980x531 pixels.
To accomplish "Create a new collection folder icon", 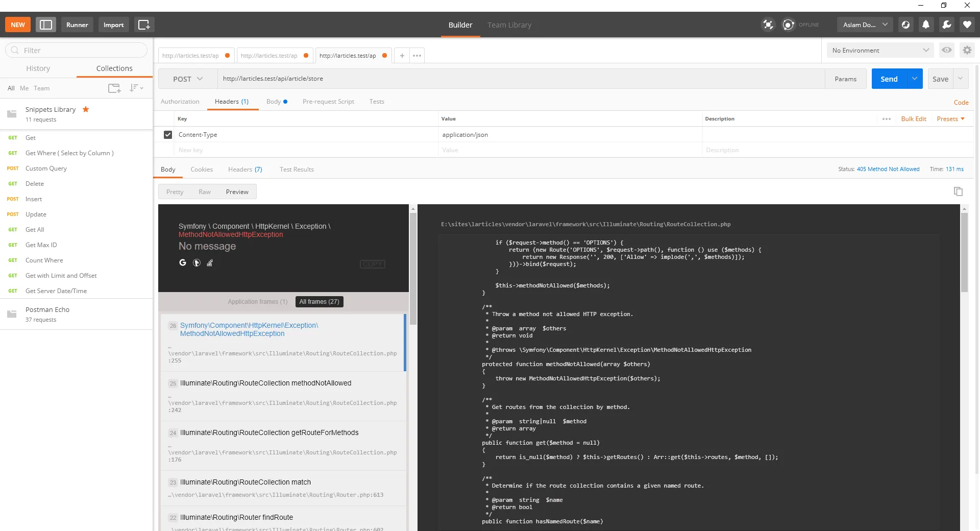I will [114, 88].
